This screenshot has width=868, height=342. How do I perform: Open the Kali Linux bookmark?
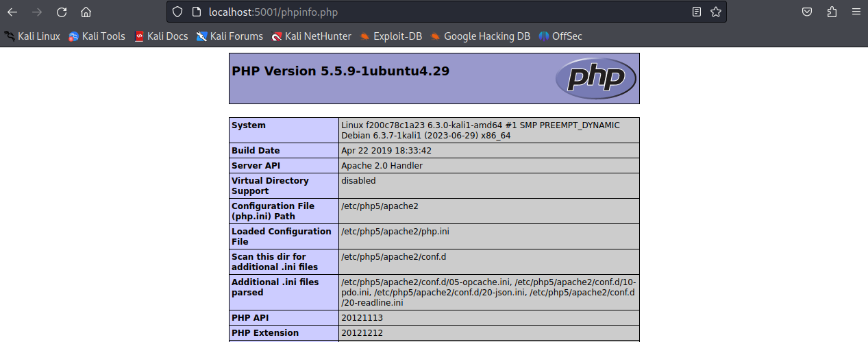(x=32, y=36)
